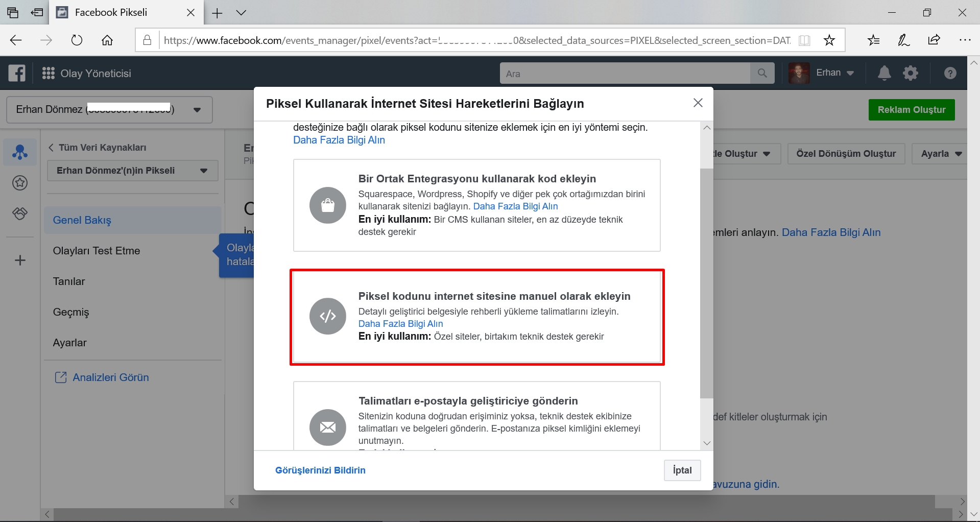Open the settings gear icon
Image resolution: width=980 pixels, height=522 pixels.
[x=911, y=73]
